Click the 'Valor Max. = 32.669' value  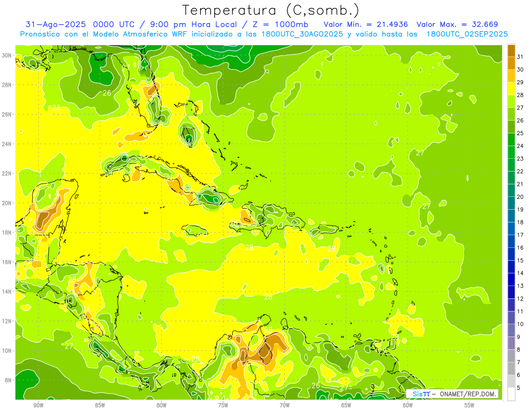point(458,24)
